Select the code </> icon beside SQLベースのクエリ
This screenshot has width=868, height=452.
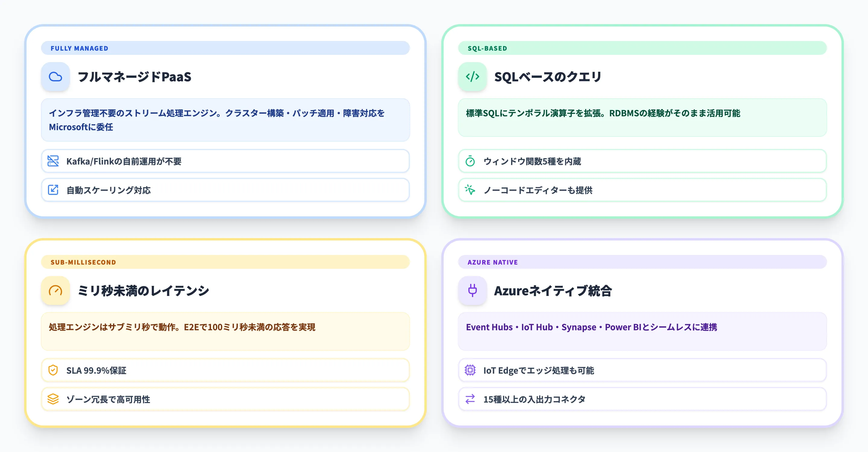472,77
